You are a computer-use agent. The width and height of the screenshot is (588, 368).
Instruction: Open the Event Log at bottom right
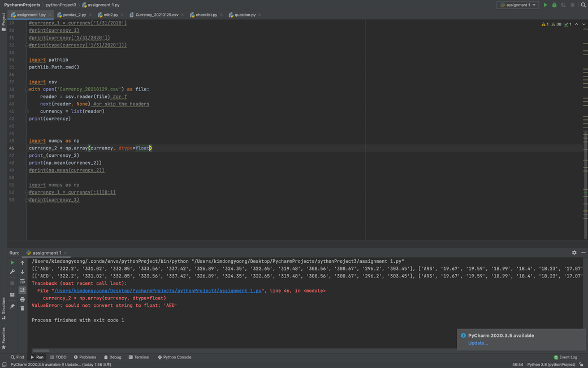[x=565, y=357]
